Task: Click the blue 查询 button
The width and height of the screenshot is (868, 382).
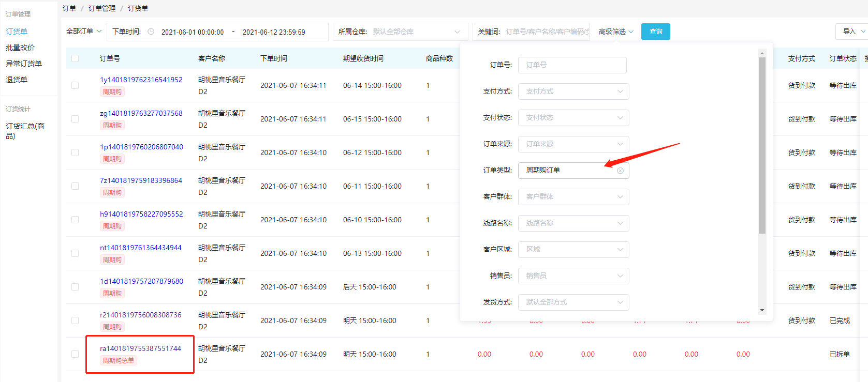Action: [655, 32]
